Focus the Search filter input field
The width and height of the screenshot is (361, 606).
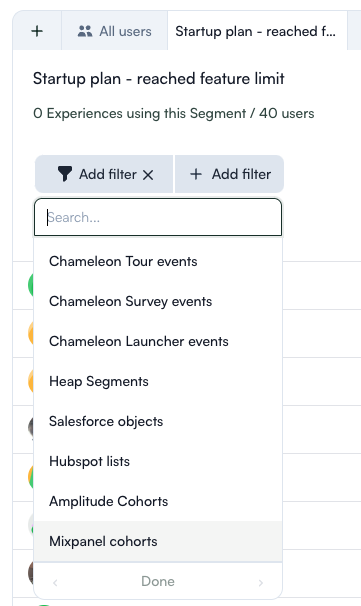coord(158,217)
